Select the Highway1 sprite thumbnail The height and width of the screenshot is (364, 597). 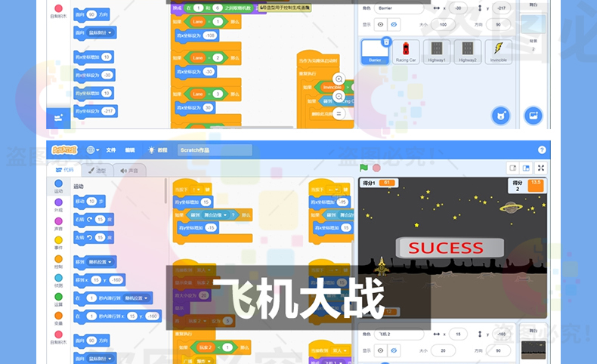tap(437, 51)
